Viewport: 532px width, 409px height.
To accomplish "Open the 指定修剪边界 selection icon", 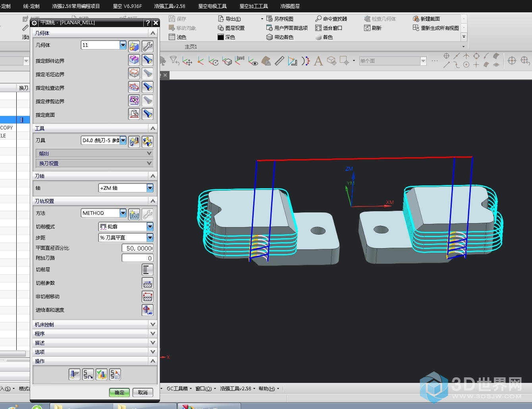I will 134,100.
